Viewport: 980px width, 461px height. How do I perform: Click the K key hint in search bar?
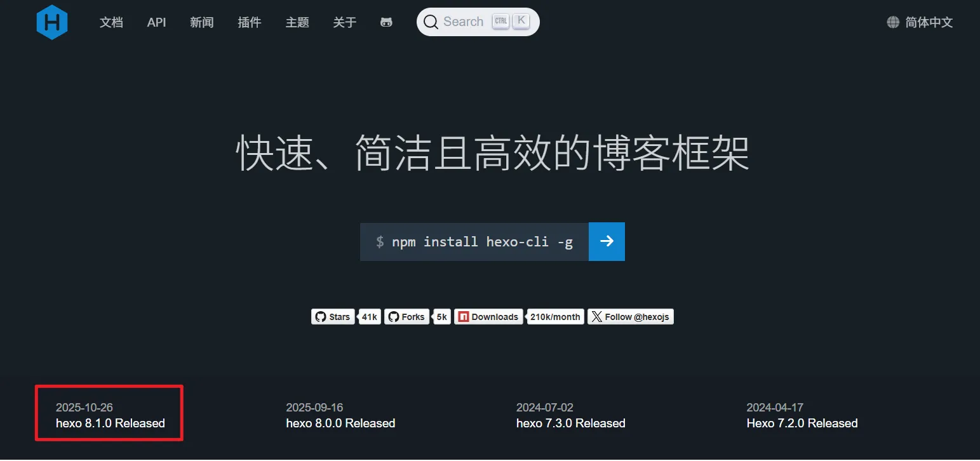pyautogui.click(x=521, y=20)
